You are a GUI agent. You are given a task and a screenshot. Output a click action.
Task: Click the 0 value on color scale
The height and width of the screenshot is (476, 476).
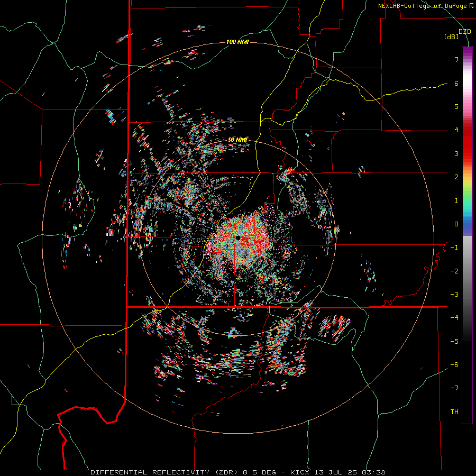click(x=456, y=224)
